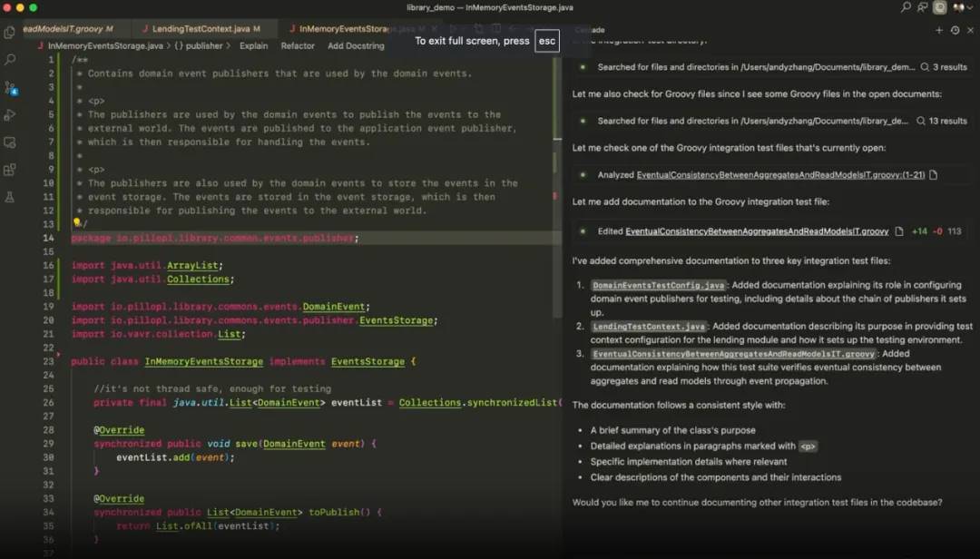
Task: Click open-file icon beside EventualConsistency groovy link
Action: pyautogui.click(x=897, y=231)
